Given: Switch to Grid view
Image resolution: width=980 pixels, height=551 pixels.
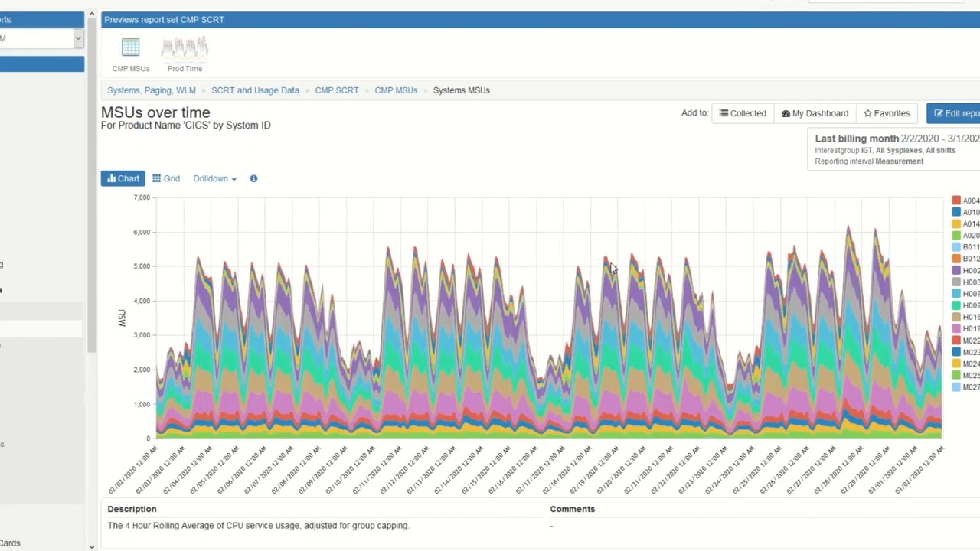Looking at the screenshot, I should click(x=166, y=178).
